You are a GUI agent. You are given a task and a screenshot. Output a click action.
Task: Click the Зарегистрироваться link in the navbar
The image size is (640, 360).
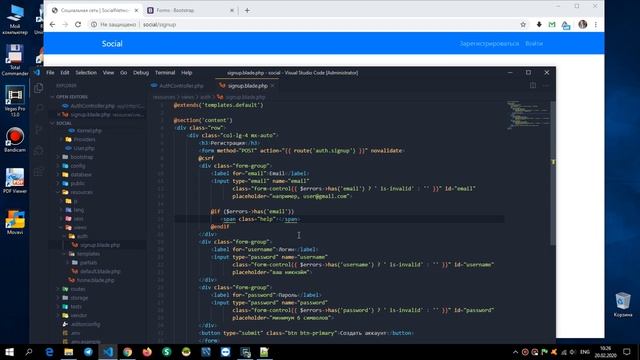pyautogui.click(x=489, y=43)
